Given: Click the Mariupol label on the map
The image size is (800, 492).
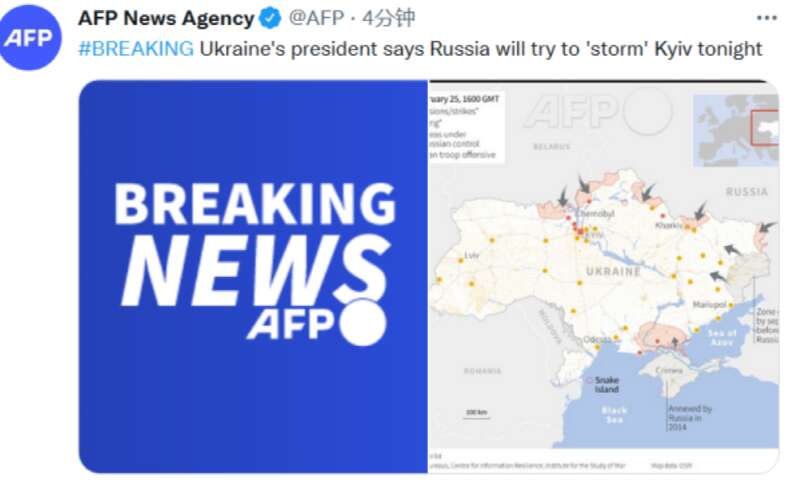Looking at the screenshot, I should point(709,305).
